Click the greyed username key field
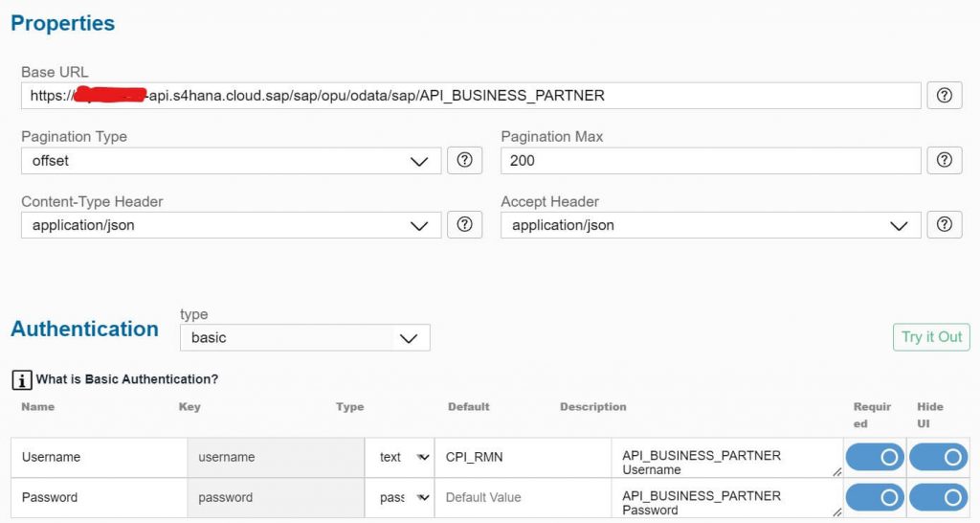The height and width of the screenshot is (523, 980). (x=276, y=457)
